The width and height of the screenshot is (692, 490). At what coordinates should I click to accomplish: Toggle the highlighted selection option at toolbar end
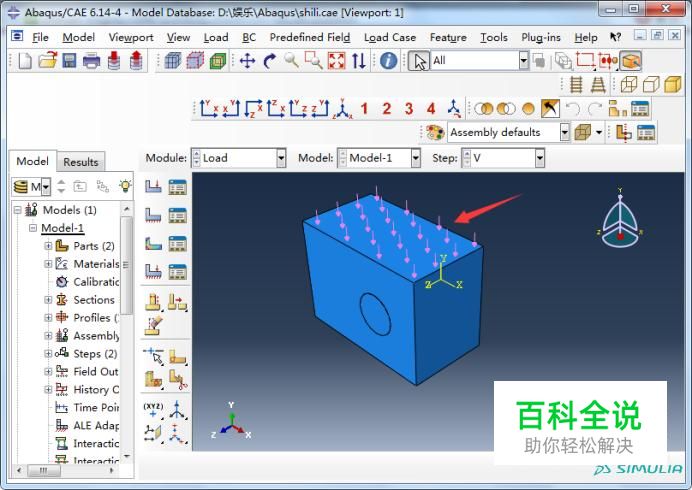click(631, 60)
